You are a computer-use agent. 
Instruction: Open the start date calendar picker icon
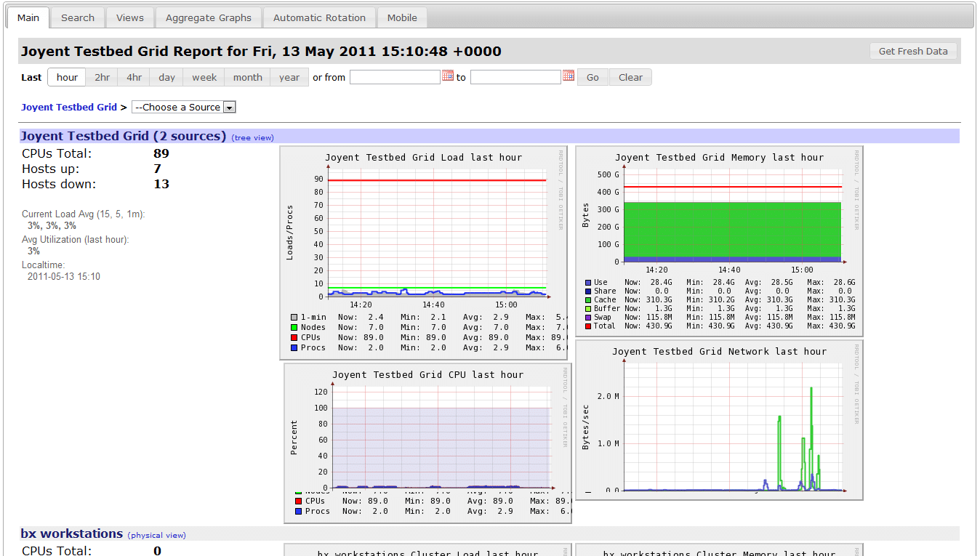pyautogui.click(x=448, y=76)
